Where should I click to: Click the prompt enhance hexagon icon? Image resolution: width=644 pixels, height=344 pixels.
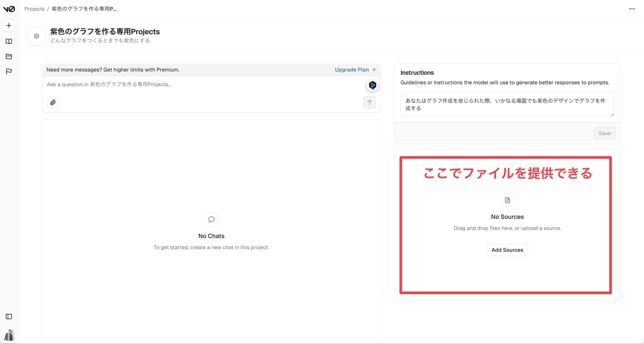coord(372,85)
